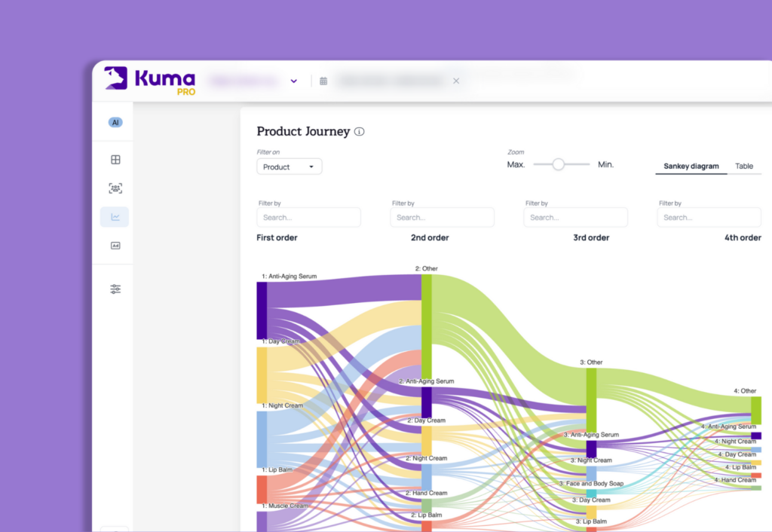
Task: Click the 1: Day Cream node bar
Action: point(262,375)
